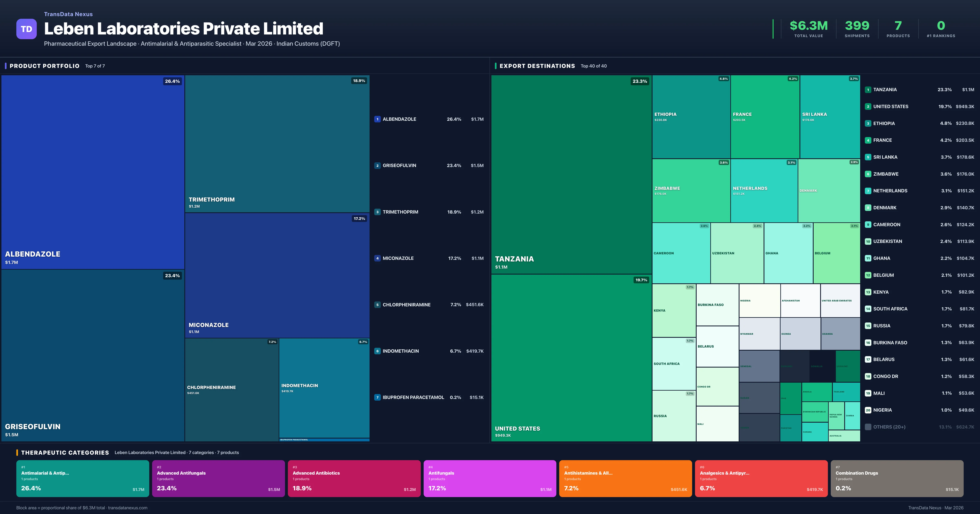Screen dimensions: 980x514
Task: Click the Uzbekistan rank 10 badge
Action: point(868,241)
